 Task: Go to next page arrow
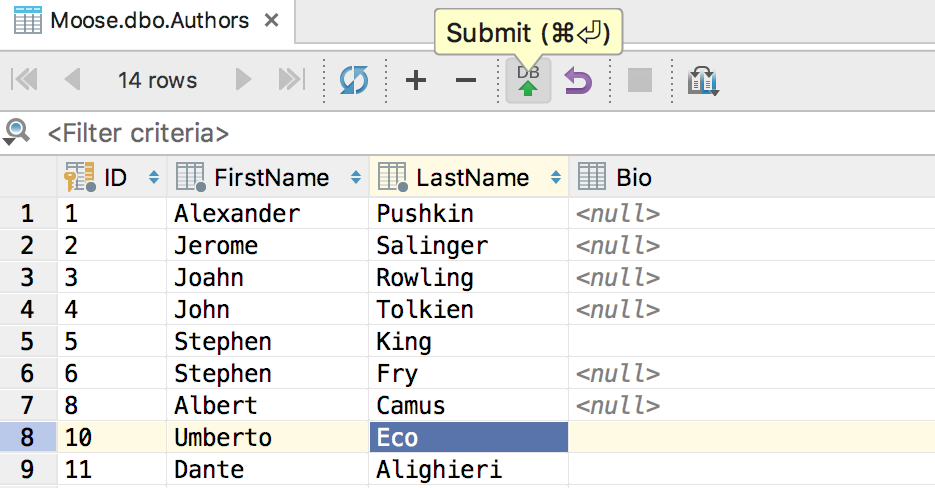tap(243, 79)
